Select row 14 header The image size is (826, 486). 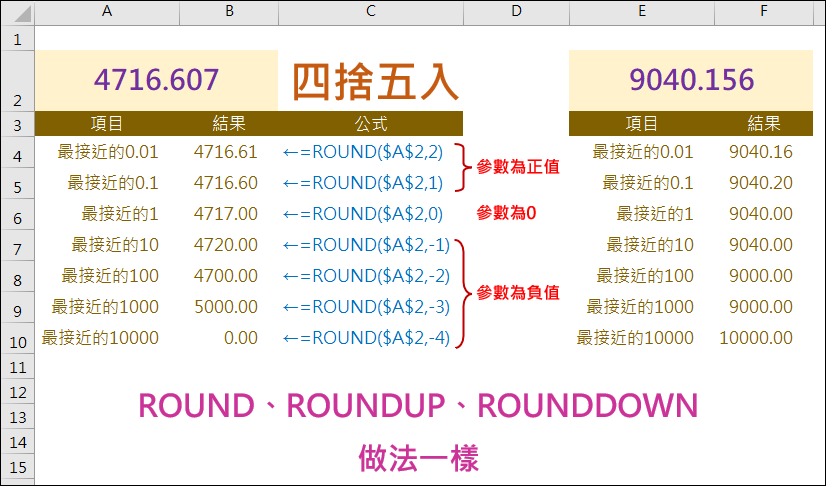18,442
